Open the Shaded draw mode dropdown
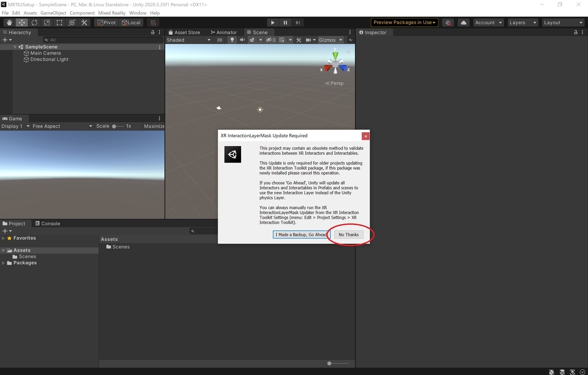Screen dimensions: 588x375 click(x=189, y=40)
